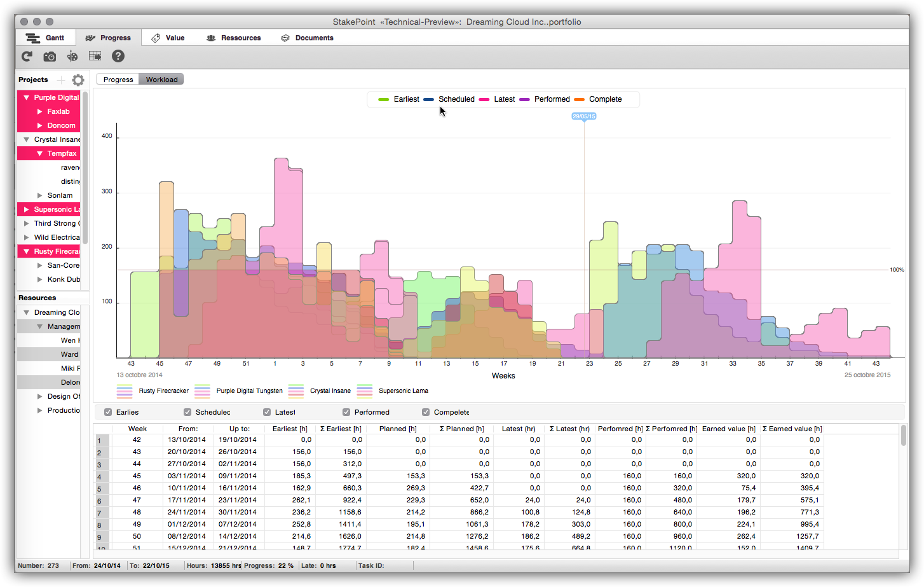Image resolution: width=924 pixels, height=587 pixels.
Task: Click the Purple Digital Tungsten legend swatch
Action: 202,391
